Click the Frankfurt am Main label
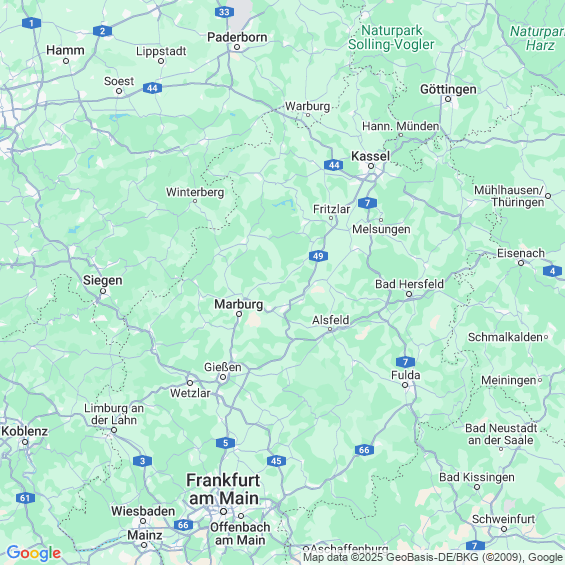The height and width of the screenshot is (565, 565). (x=223, y=489)
